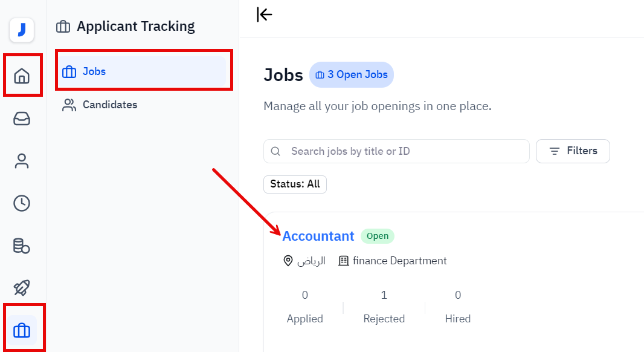
Task: Select the inbox tray icon
Action: coord(22,119)
